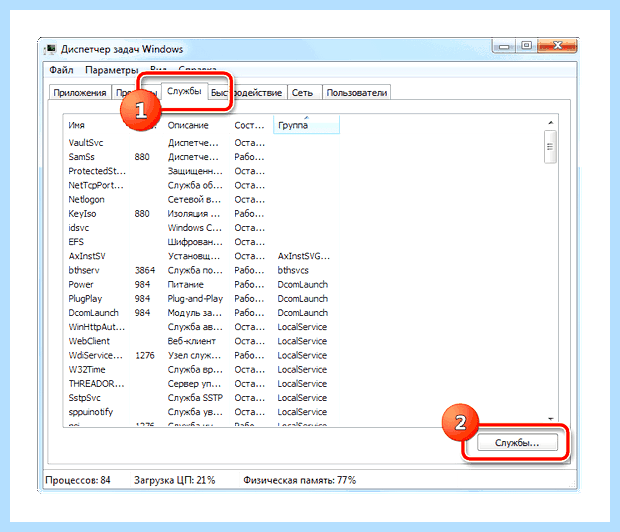The image size is (620, 532).
Task: Select the PlugPlay service
Action: (x=85, y=299)
